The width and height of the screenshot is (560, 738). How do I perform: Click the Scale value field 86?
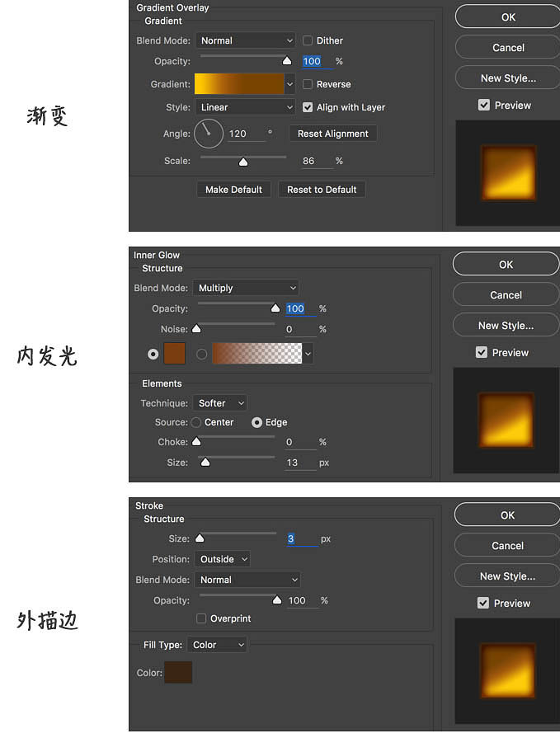click(x=316, y=161)
